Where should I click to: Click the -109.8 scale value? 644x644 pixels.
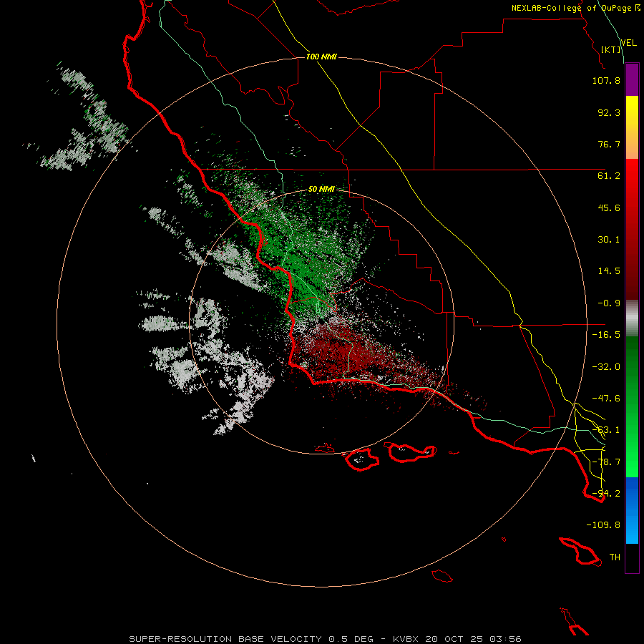[x=603, y=525]
